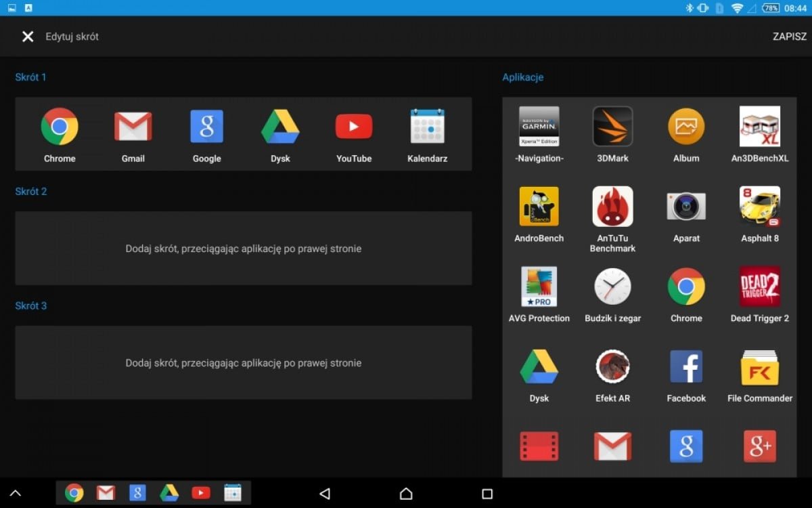Tap the Bluetooth icon in the status bar
This screenshot has height=508, width=812.
(690, 8)
